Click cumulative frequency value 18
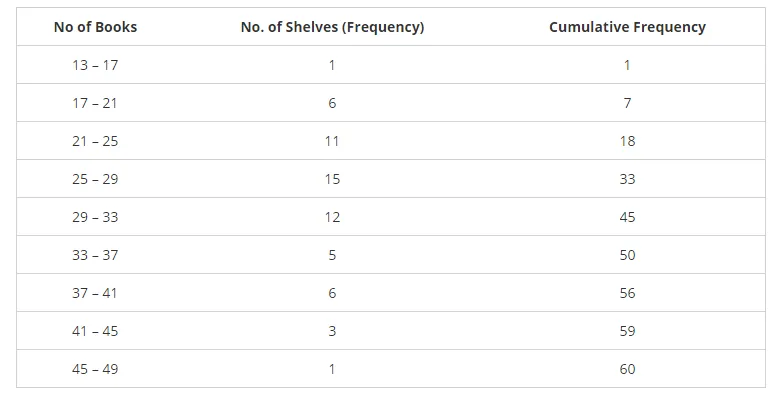Image resolution: width=784 pixels, height=401 pixels. pos(627,141)
